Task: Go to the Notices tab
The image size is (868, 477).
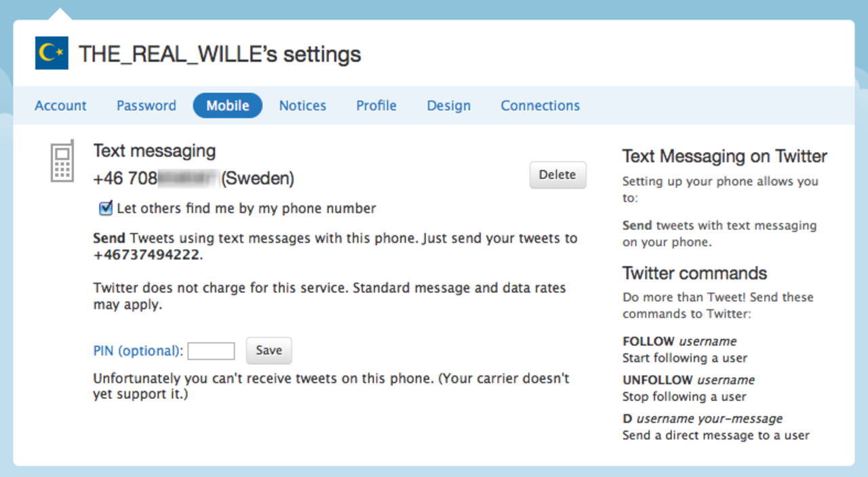Action: pyautogui.click(x=302, y=105)
